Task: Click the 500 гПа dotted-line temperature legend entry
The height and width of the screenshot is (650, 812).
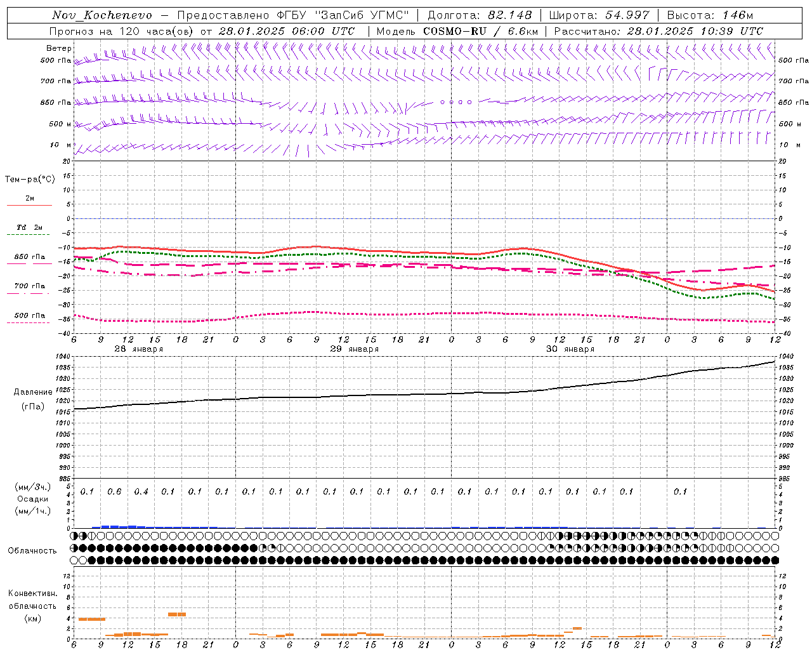Action: tap(30, 315)
